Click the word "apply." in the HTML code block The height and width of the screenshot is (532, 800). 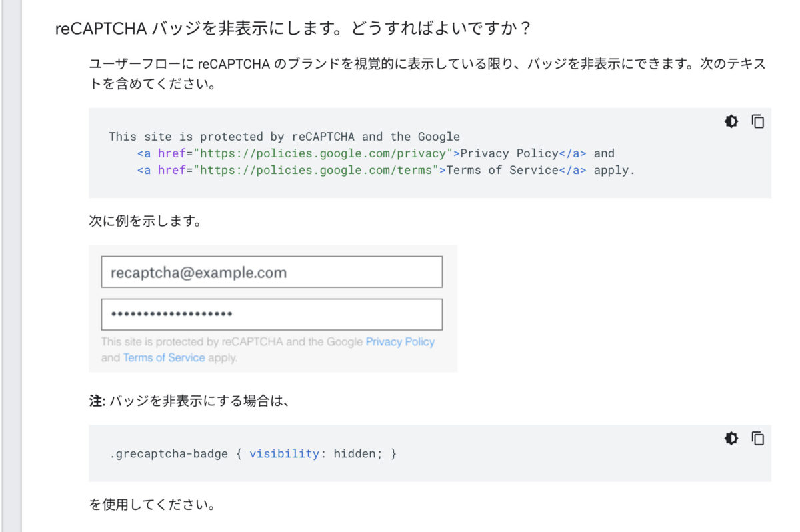click(x=615, y=170)
